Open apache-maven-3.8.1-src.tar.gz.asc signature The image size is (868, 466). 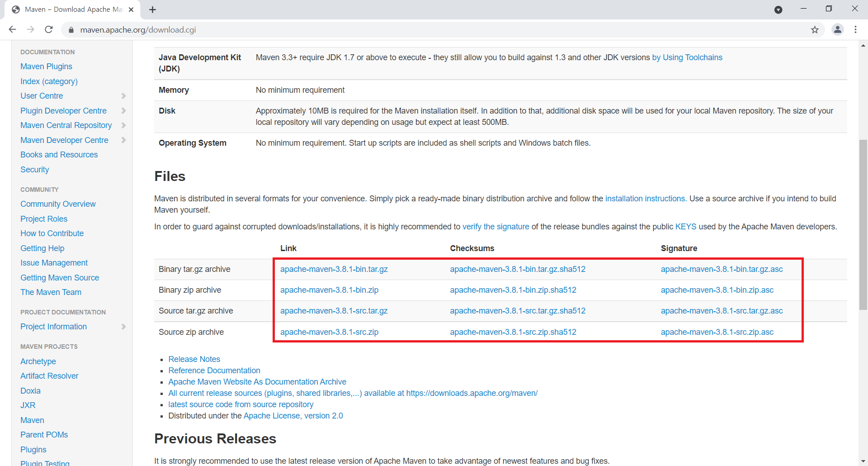722,311
